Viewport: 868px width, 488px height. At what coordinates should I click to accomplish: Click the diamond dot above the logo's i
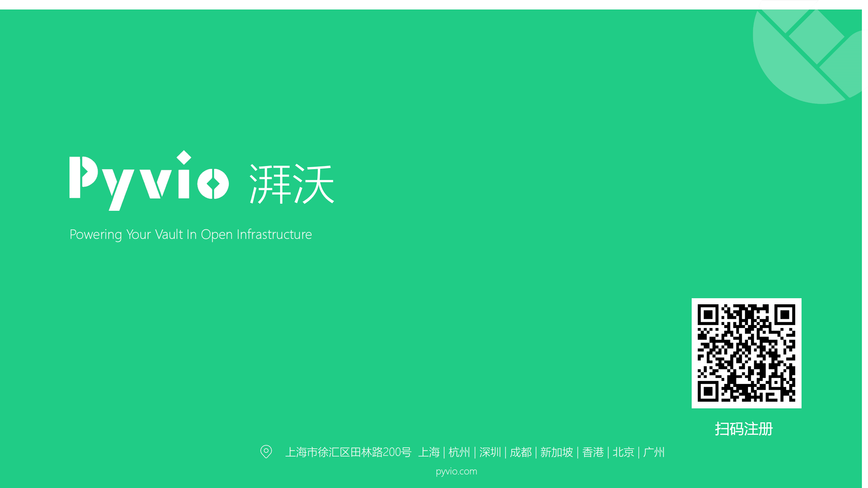[x=184, y=157]
